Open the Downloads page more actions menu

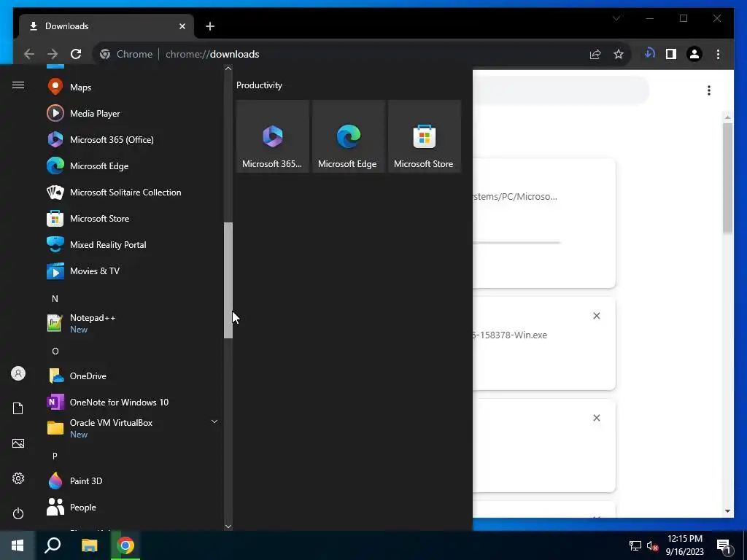point(709,90)
